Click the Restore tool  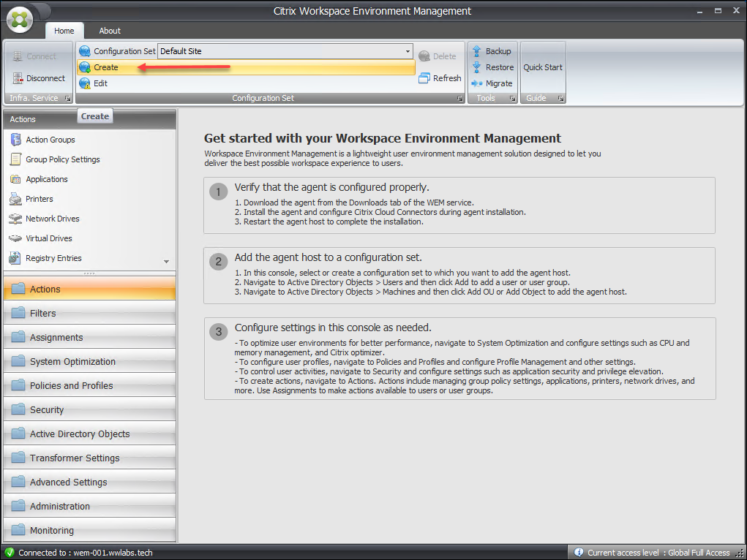click(492, 67)
